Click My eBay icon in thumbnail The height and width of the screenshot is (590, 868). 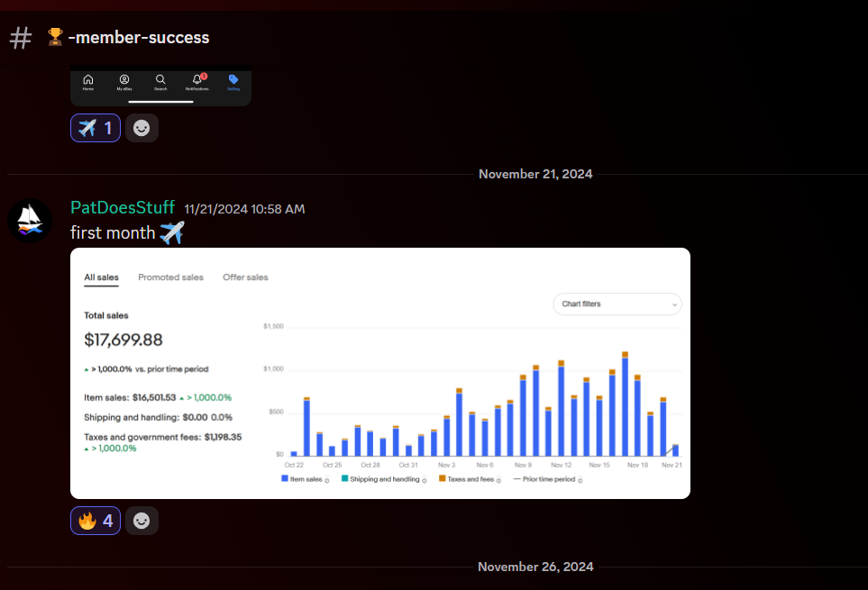[x=124, y=82]
